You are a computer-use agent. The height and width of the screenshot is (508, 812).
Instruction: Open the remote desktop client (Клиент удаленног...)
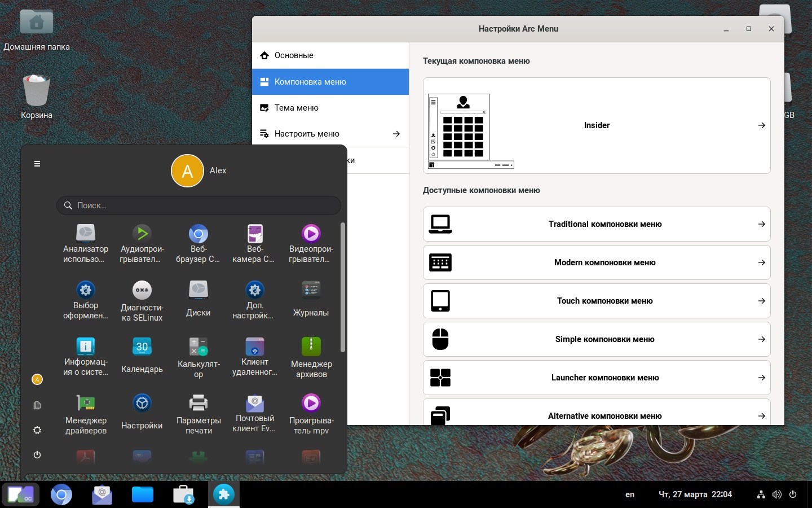click(x=255, y=357)
